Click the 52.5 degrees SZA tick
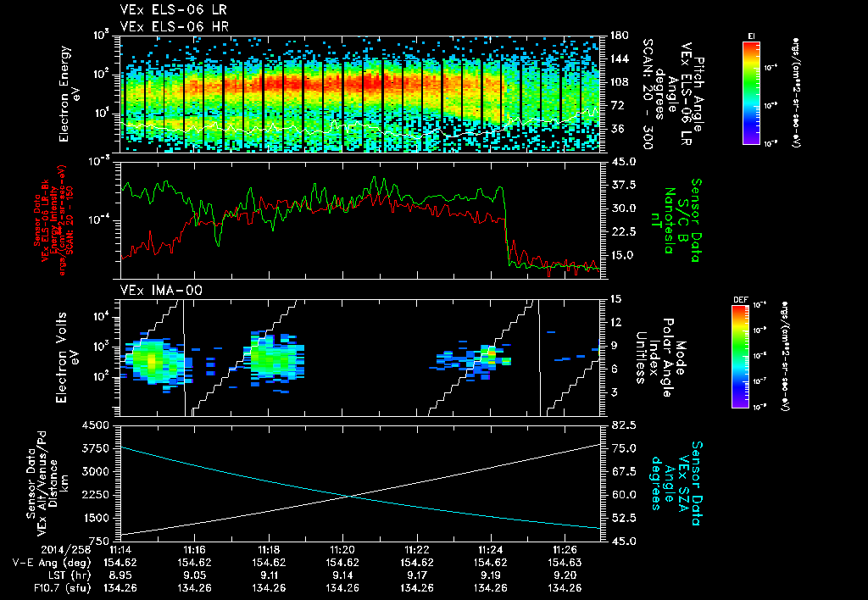Image resolution: width=868 pixels, height=600 pixels. (623, 518)
